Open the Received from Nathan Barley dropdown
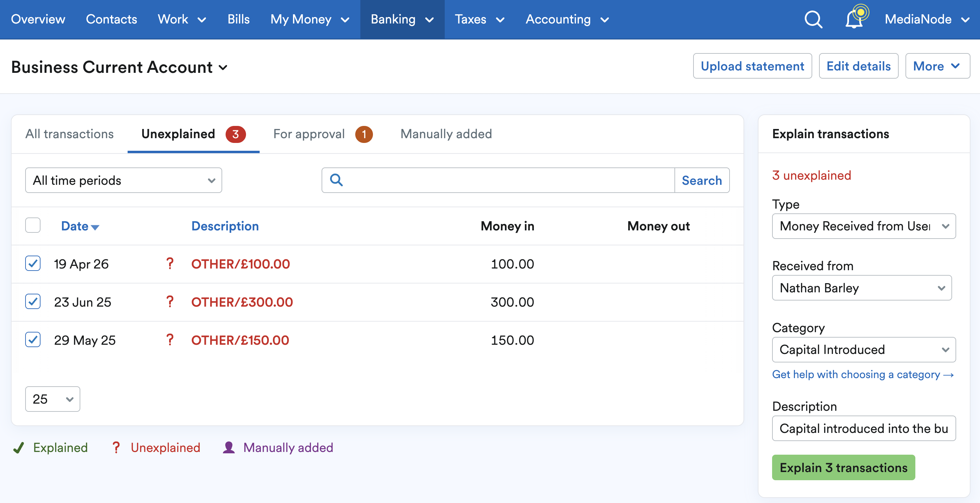Viewport: 980px width, 503px height. (x=862, y=288)
